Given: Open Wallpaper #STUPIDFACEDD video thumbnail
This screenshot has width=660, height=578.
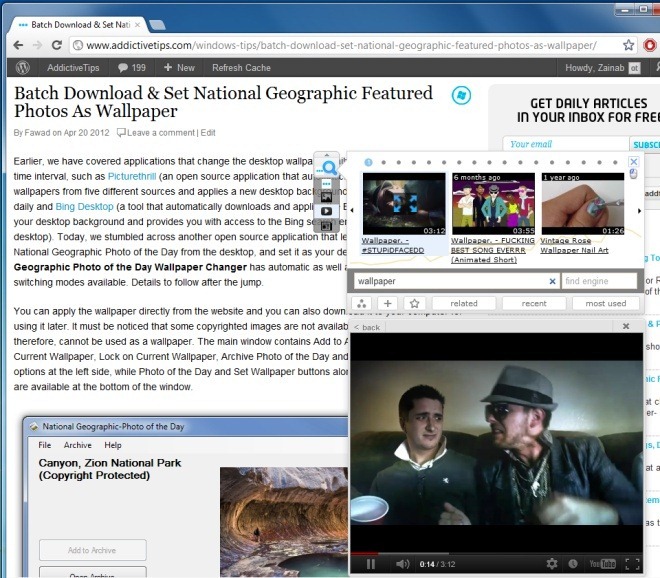Looking at the screenshot, I should pyautogui.click(x=404, y=204).
